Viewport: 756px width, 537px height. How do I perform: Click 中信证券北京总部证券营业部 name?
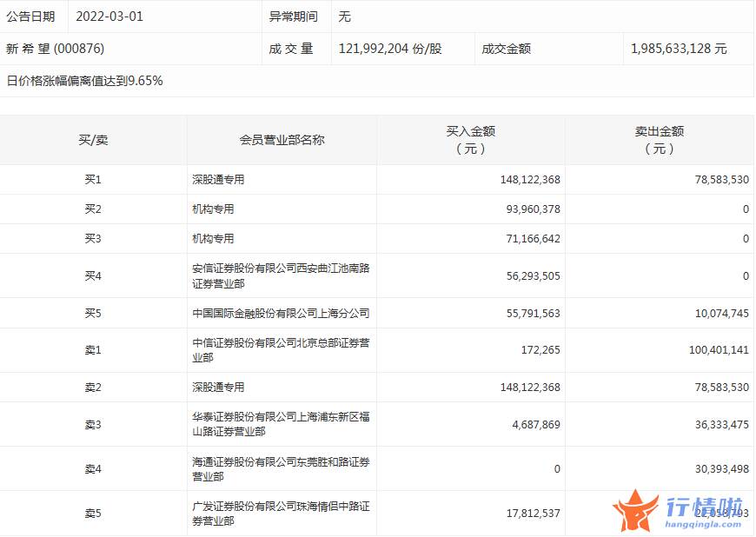click(281, 350)
